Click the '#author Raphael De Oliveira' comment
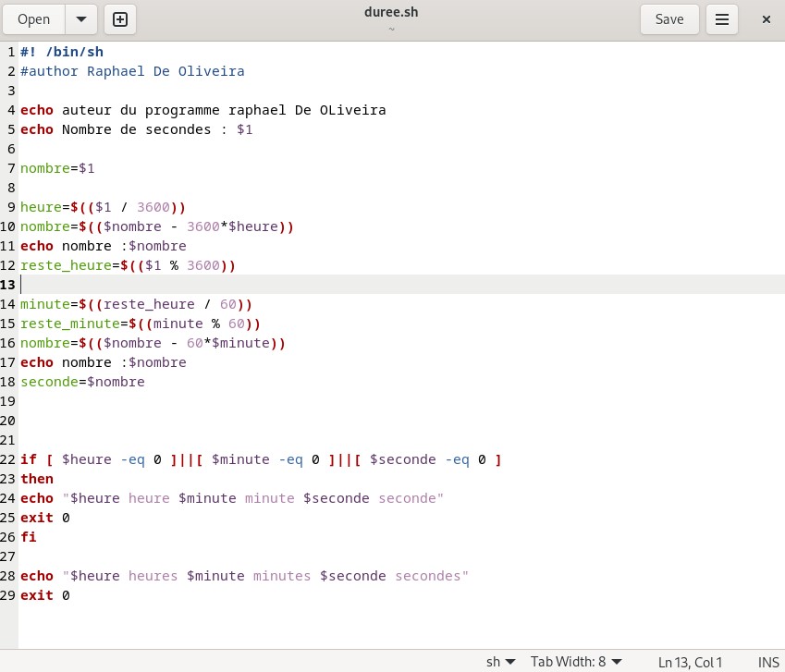 coord(132,71)
